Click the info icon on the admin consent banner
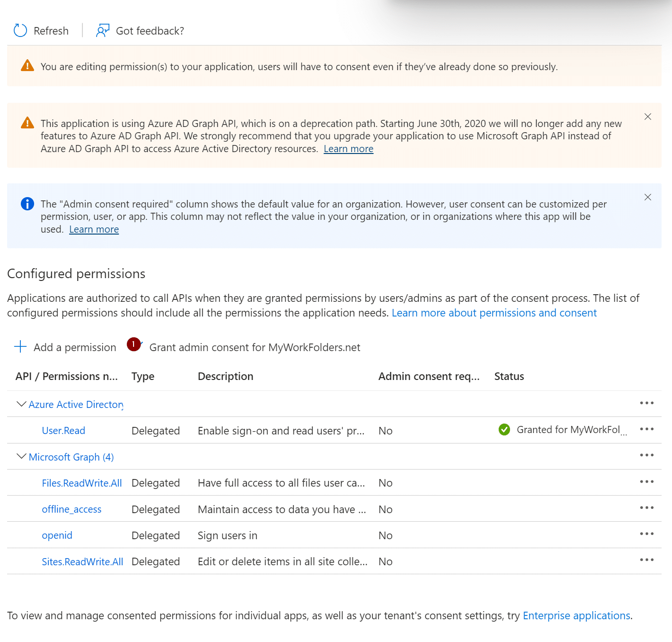The image size is (672, 642). pos(27,204)
